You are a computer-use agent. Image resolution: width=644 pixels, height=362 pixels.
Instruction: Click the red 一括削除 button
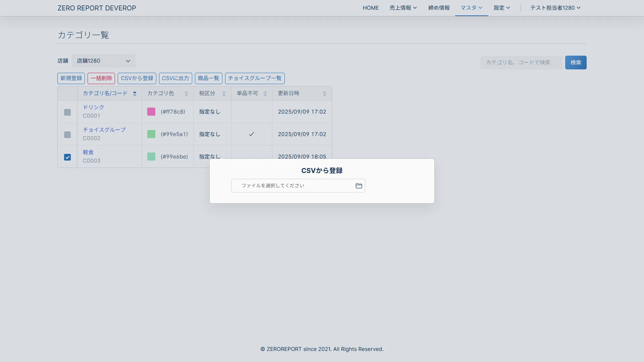pyautogui.click(x=101, y=78)
